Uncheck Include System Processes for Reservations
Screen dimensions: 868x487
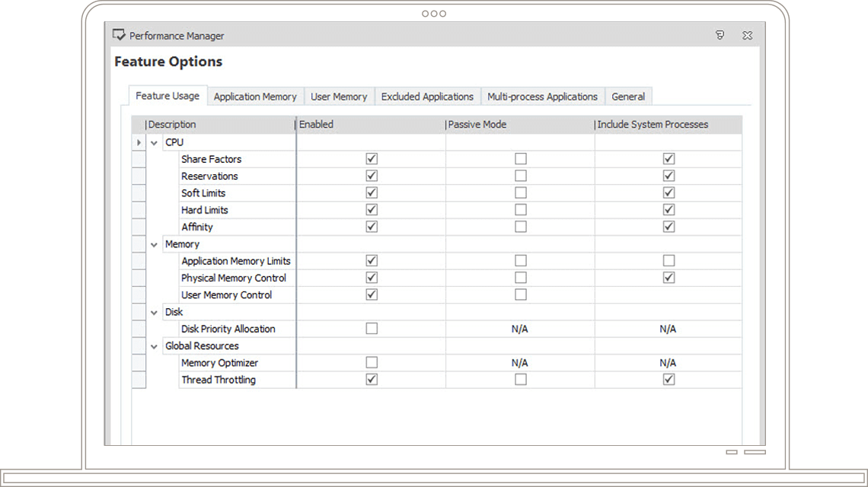669,176
